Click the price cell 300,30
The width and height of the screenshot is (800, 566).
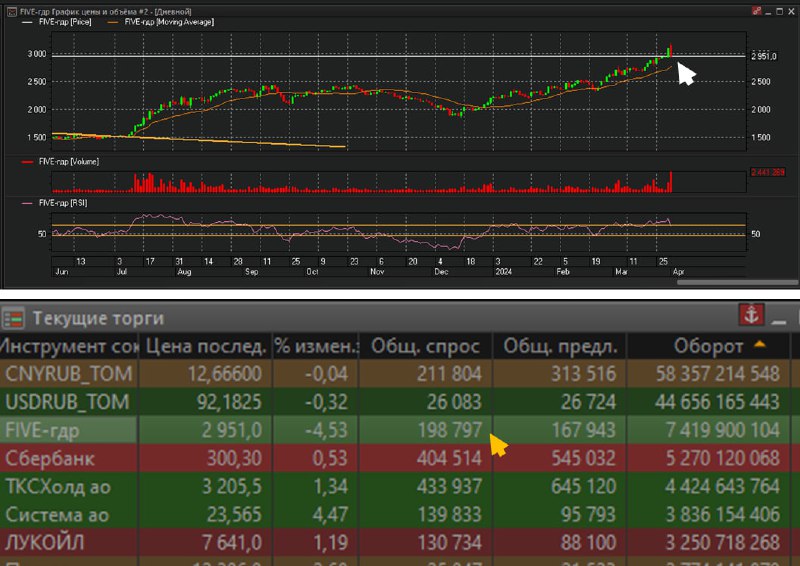click(206, 458)
